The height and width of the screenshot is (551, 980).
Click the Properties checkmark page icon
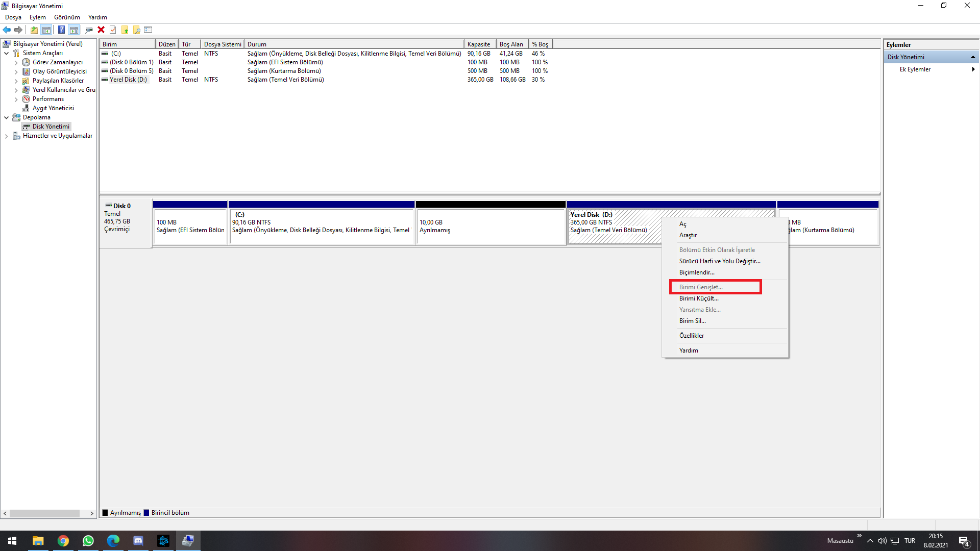(x=113, y=30)
